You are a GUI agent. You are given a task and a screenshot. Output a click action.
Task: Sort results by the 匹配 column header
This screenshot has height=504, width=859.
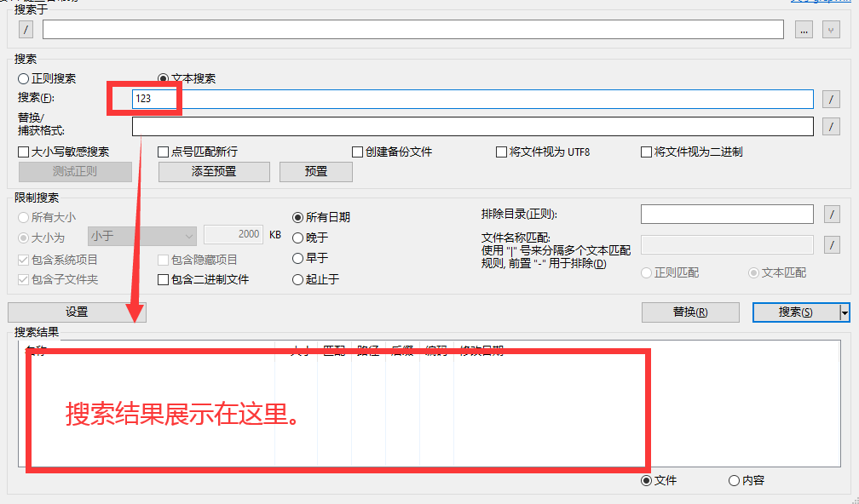coord(333,350)
